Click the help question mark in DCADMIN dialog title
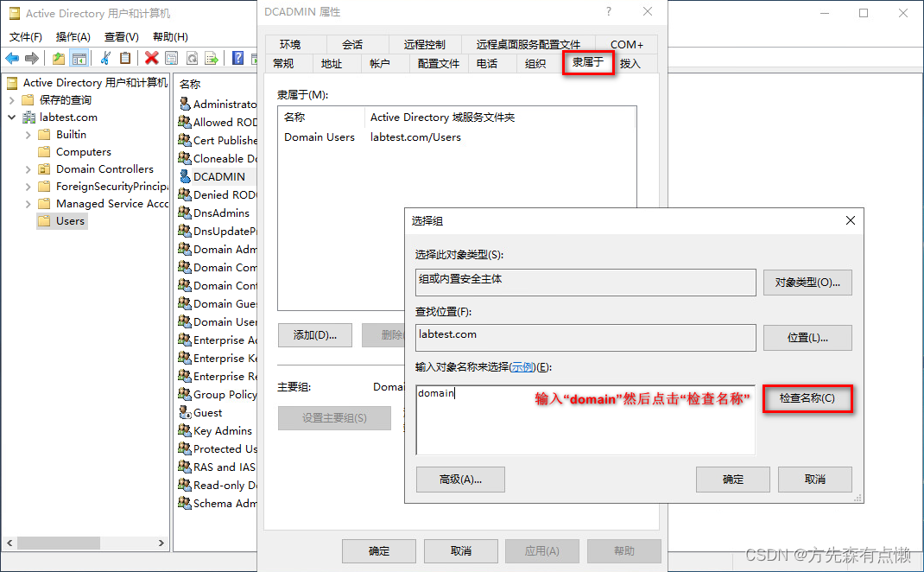This screenshot has width=924, height=572. tap(609, 12)
